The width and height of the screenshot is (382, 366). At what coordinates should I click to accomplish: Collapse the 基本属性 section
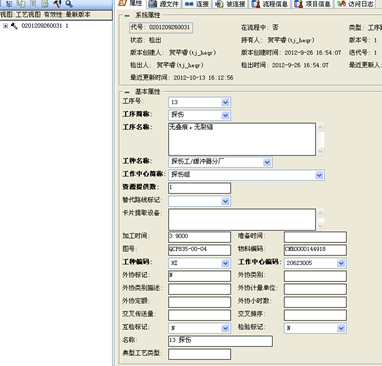(127, 92)
